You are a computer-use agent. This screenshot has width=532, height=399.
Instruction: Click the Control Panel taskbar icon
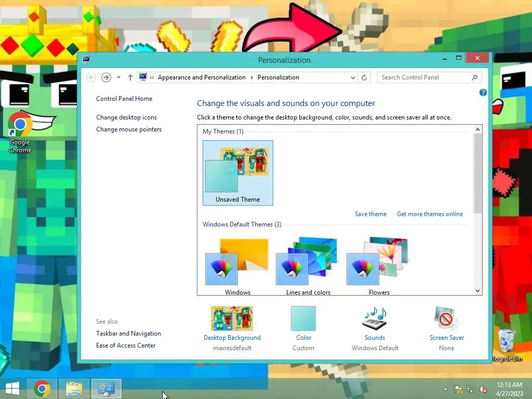(x=107, y=389)
